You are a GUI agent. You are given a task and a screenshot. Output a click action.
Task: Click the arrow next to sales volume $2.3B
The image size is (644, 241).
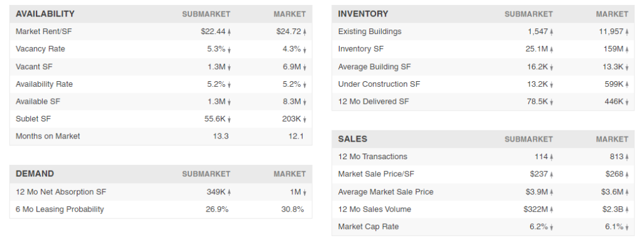coord(627,210)
